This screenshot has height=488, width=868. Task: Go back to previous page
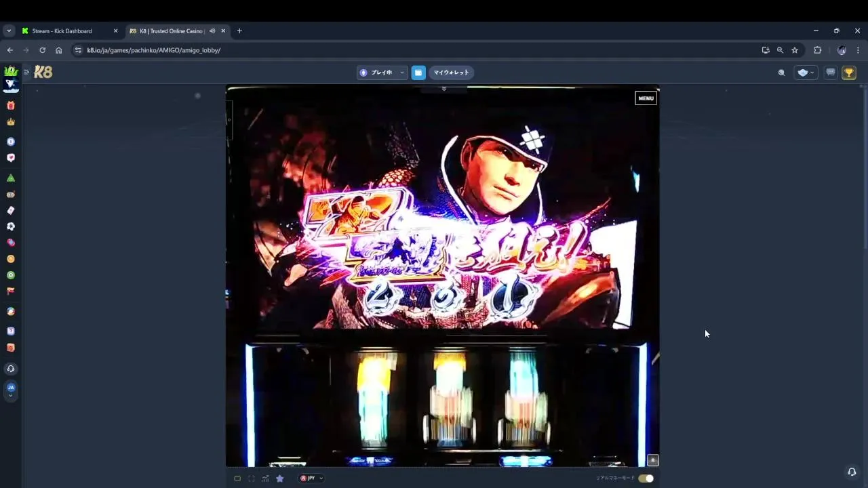(9, 50)
